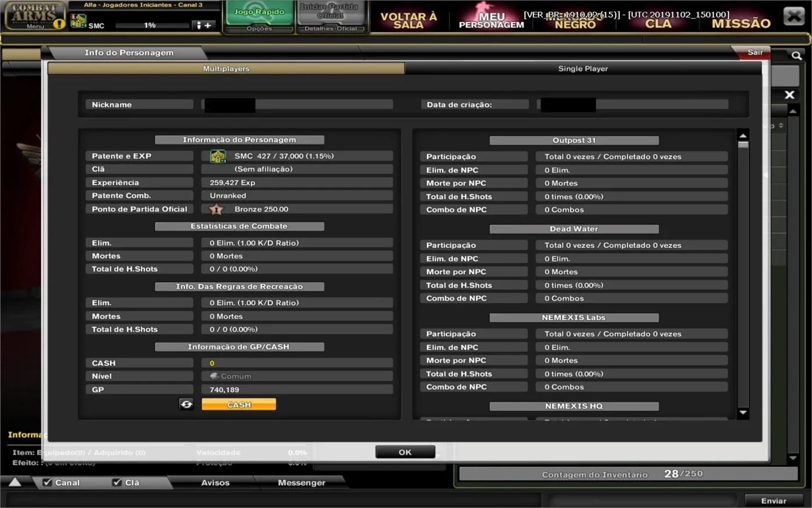Click the Outpost 31 section header
The width and height of the screenshot is (812, 508).
(x=574, y=140)
